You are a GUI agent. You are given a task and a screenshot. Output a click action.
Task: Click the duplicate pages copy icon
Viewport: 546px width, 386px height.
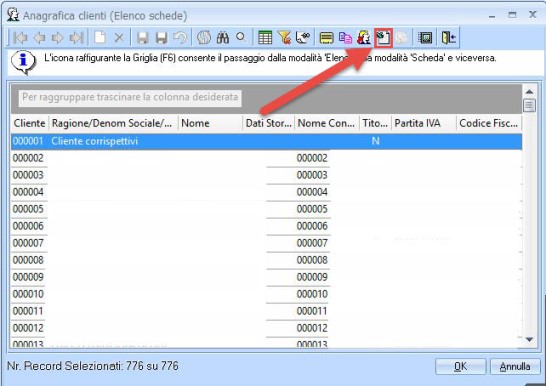[x=345, y=38]
